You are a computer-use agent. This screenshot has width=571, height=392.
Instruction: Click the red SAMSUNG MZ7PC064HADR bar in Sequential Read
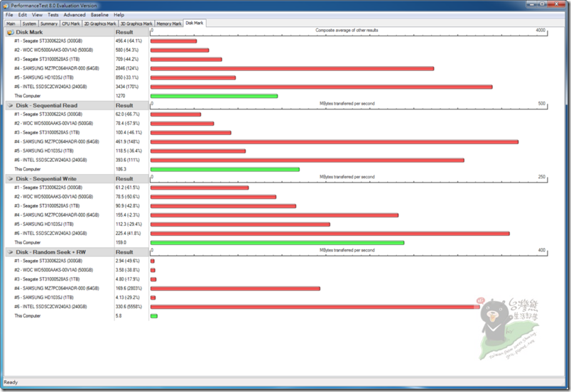tap(335, 142)
